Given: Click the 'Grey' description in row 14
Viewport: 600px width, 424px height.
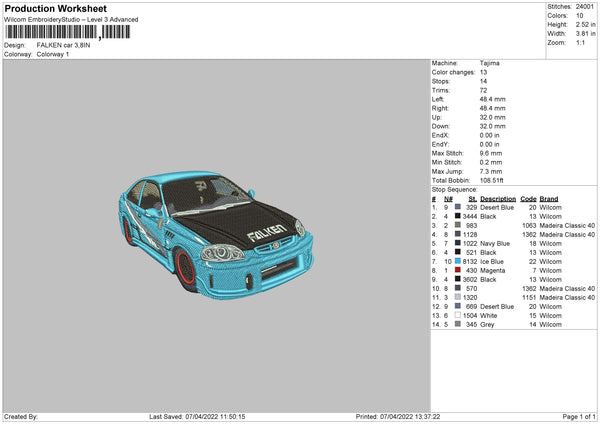Looking at the screenshot, I should 487,324.
